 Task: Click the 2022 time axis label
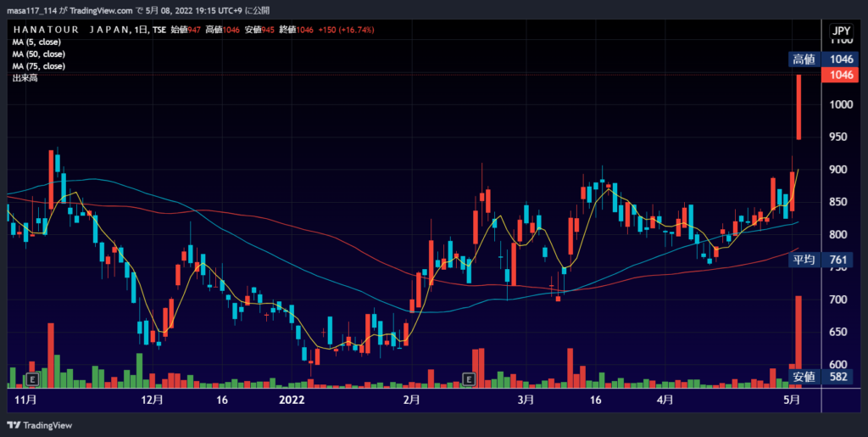click(x=292, y=400)
